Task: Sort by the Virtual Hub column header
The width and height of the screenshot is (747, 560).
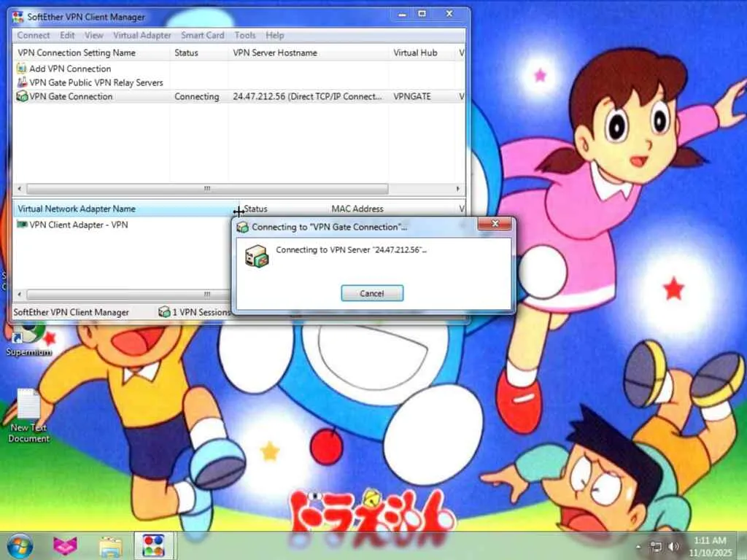Action: coord(422,52)
